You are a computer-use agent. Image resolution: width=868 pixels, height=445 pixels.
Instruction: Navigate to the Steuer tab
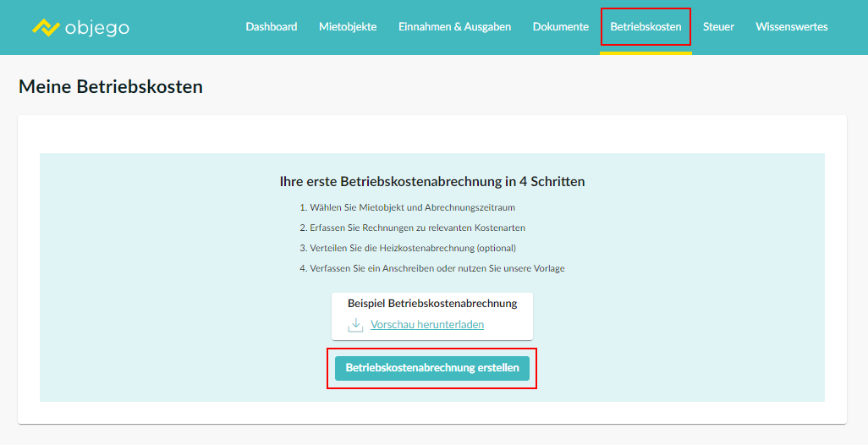coord(718,27)
